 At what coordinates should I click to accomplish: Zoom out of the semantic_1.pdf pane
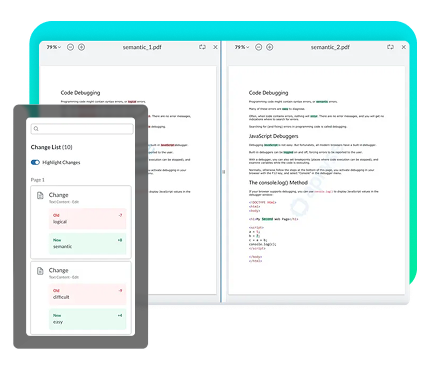(70, 47)
